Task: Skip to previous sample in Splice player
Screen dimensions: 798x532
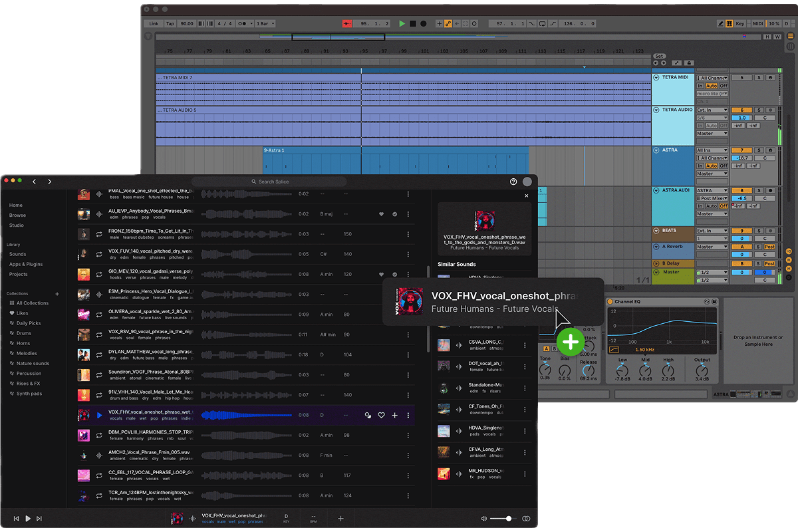Action: tap(16, 518)
